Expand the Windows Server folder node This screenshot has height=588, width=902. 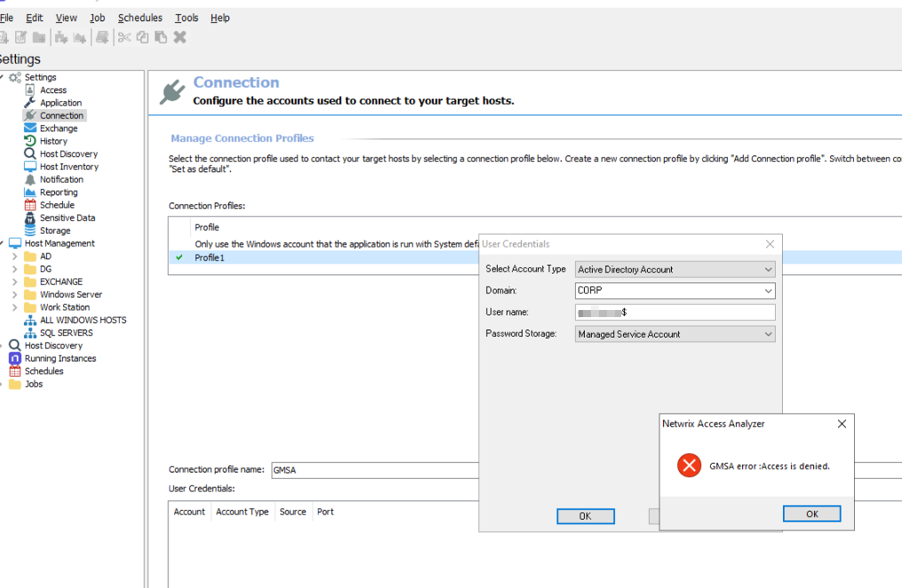(x=15, y=294)
